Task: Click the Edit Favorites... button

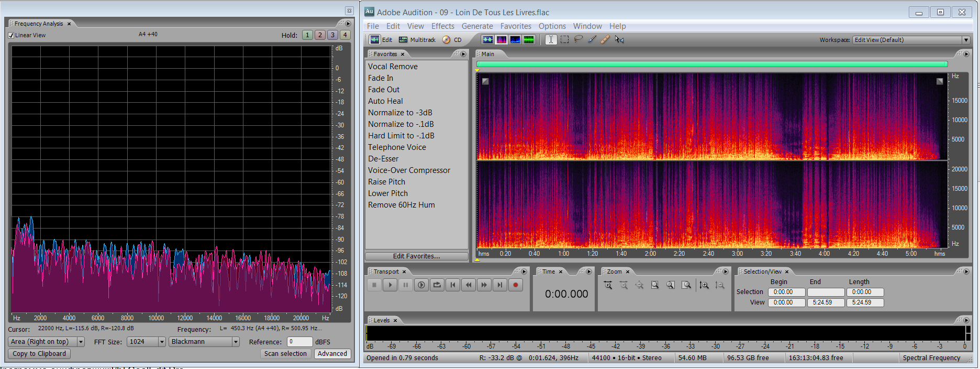Action: click(x=417, y=256)
